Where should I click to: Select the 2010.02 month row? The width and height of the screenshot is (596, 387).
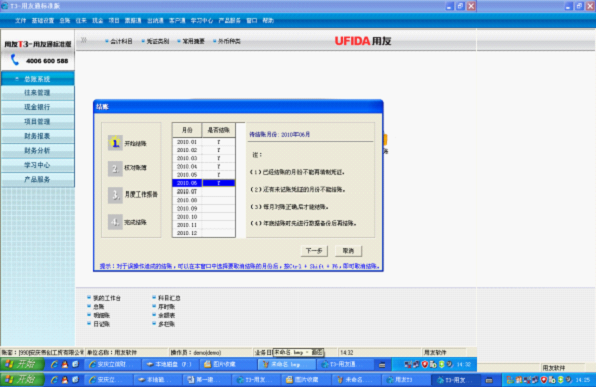pyautogui.click(x=204, y=150)
